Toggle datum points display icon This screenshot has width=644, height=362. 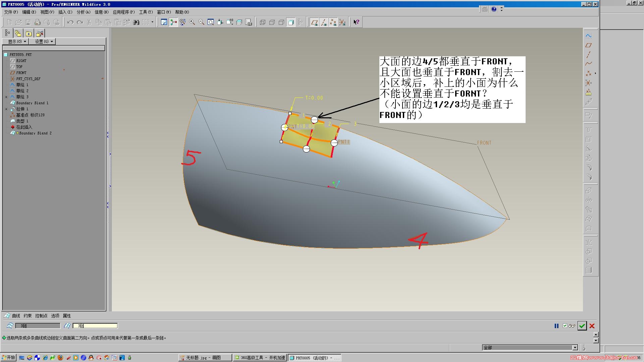(x=333, y=22)
